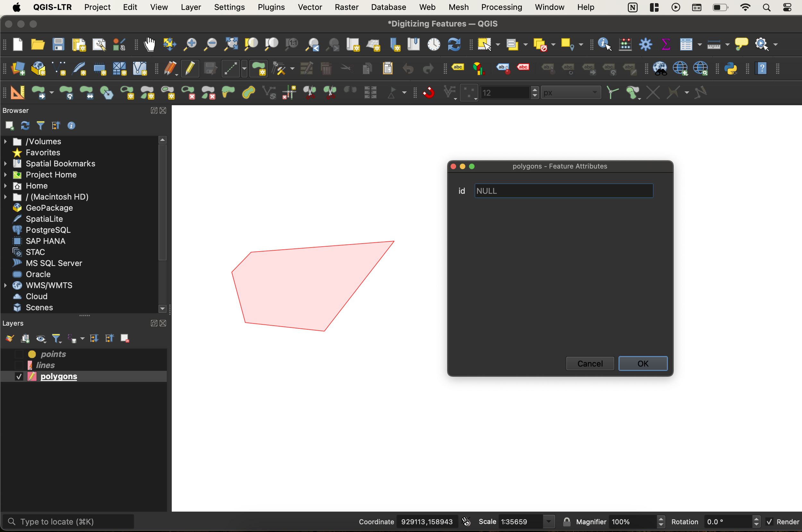Click the id input field

563,191
